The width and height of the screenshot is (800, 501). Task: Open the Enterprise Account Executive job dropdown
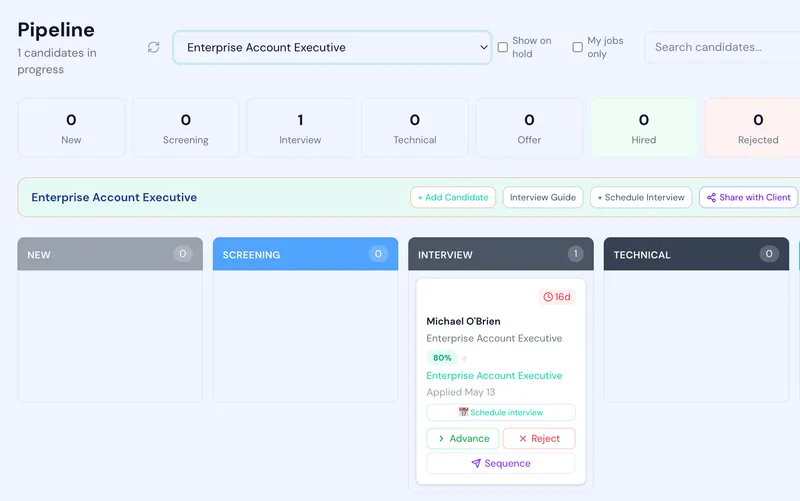(x=332, y=47)
